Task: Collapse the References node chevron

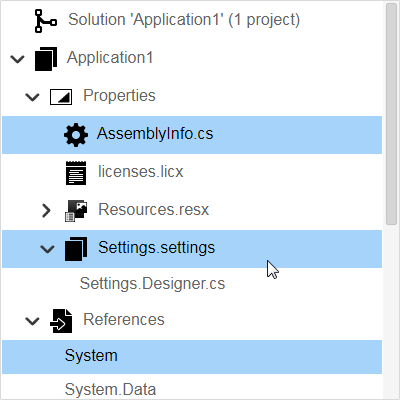Action: (32, 321)
